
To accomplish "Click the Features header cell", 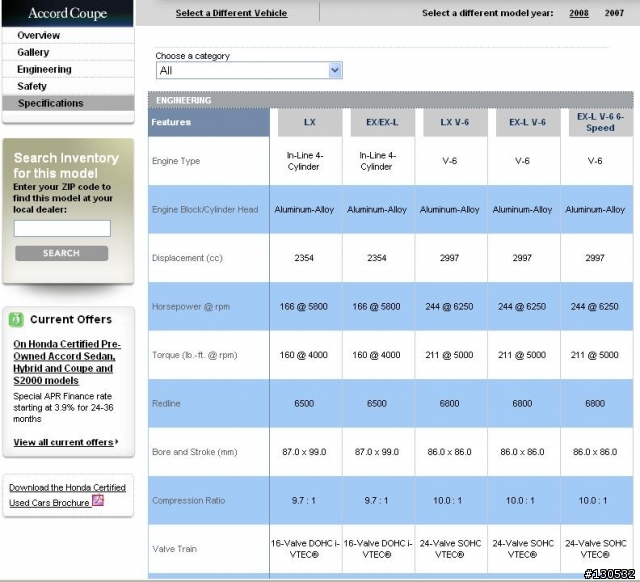I will pyautogui.click(x=209, y=122).
